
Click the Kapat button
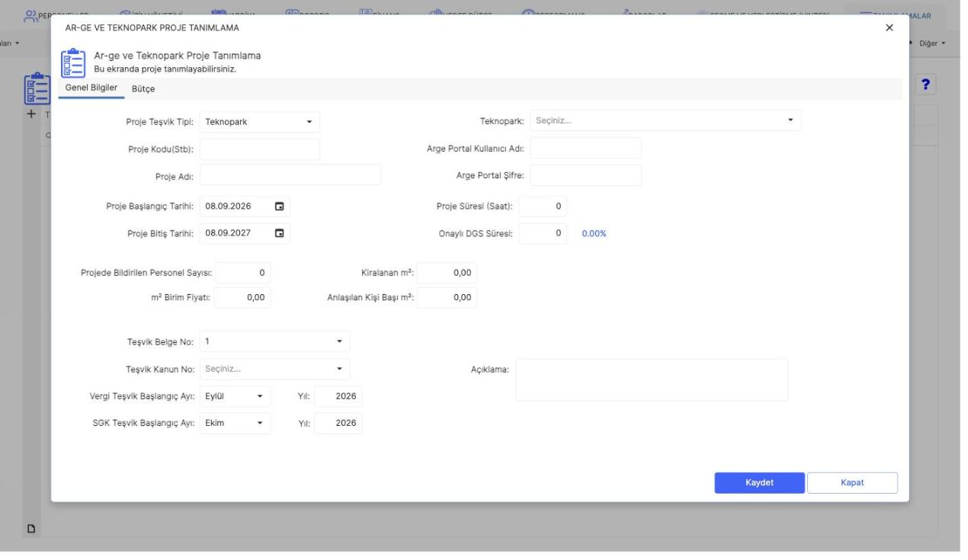(852, 483)
